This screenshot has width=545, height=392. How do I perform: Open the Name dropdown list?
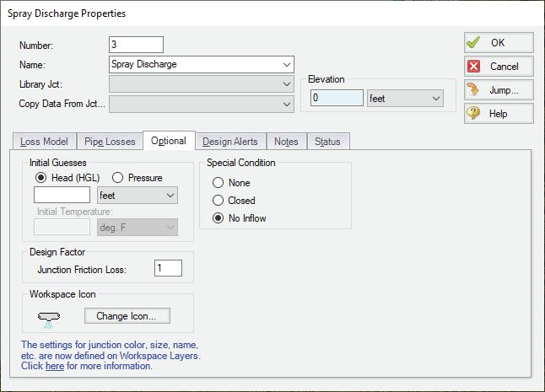point(287,64)
